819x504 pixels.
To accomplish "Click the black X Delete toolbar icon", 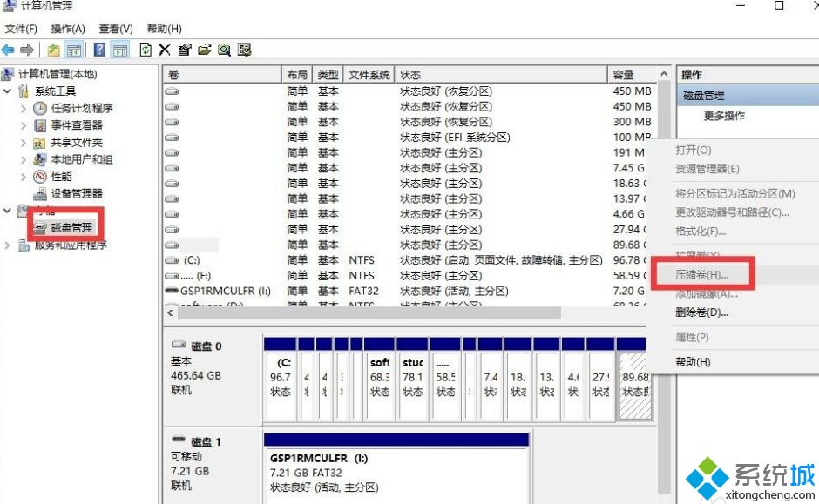I will tap(165, 50).
